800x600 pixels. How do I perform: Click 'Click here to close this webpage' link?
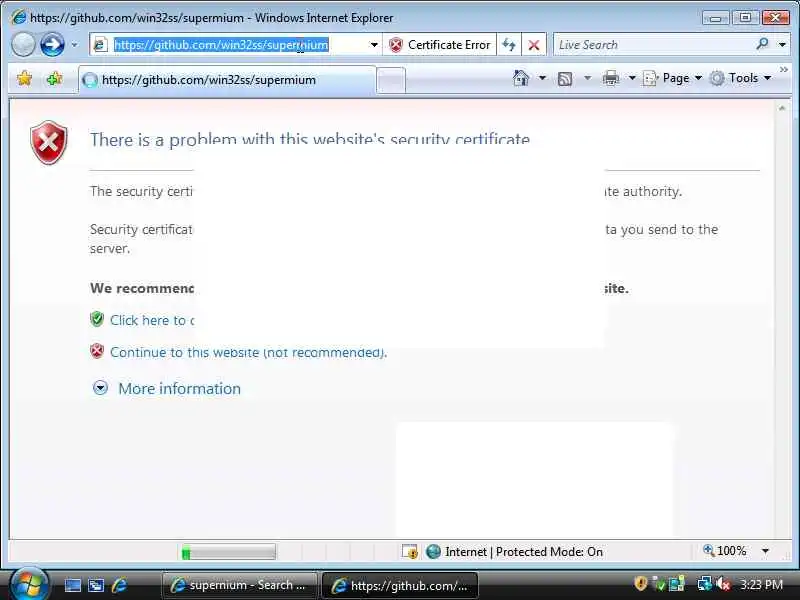[152, 320]
